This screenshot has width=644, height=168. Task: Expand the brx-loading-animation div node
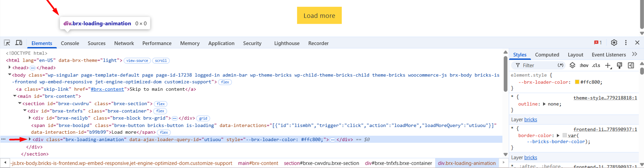(30, 139)
